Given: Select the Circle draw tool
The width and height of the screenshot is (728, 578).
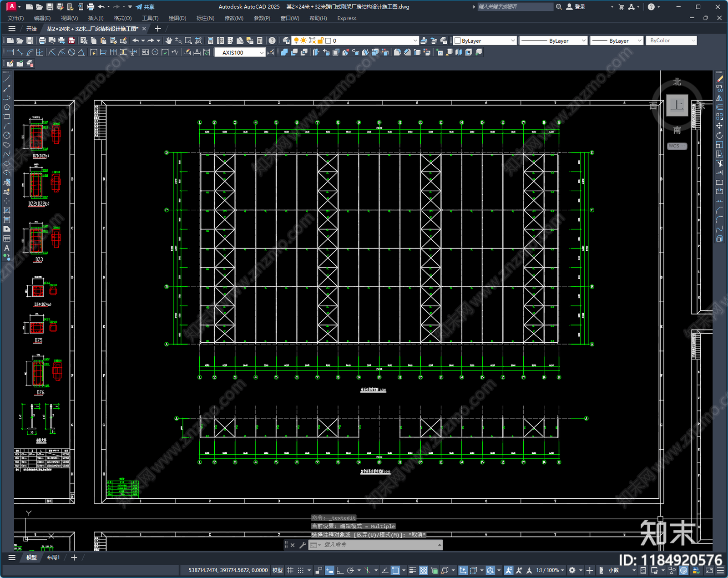Looking at the screenshot, I should point(7,135).
